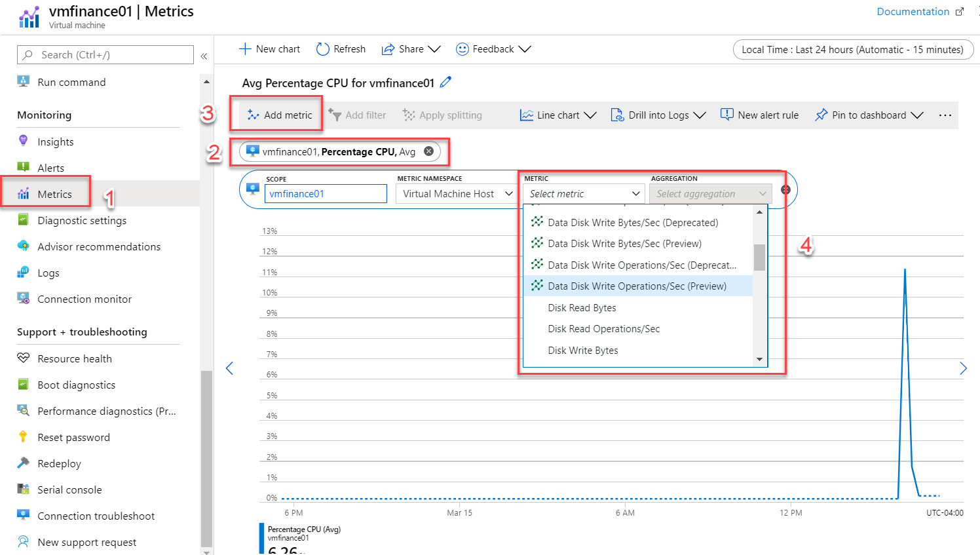Go to previous time range with left arrow
Image resolution: width=980 pixels, height=555 pixels.
[229, 368]
